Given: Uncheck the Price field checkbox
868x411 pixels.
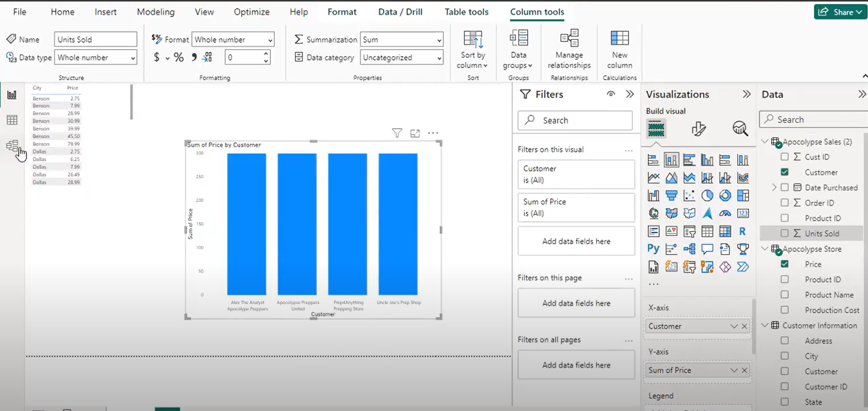Looking at the screenshot, I should 785,264.
